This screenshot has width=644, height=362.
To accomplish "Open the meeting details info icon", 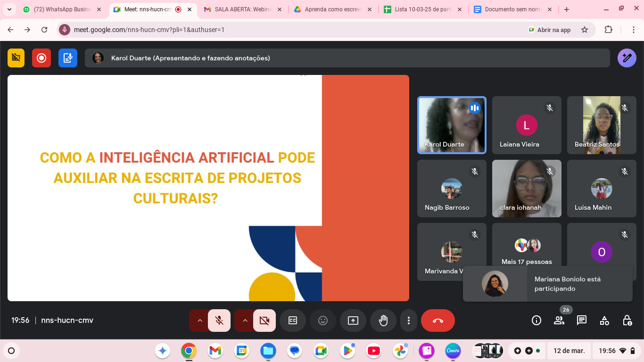I will [x=537, y=321].
